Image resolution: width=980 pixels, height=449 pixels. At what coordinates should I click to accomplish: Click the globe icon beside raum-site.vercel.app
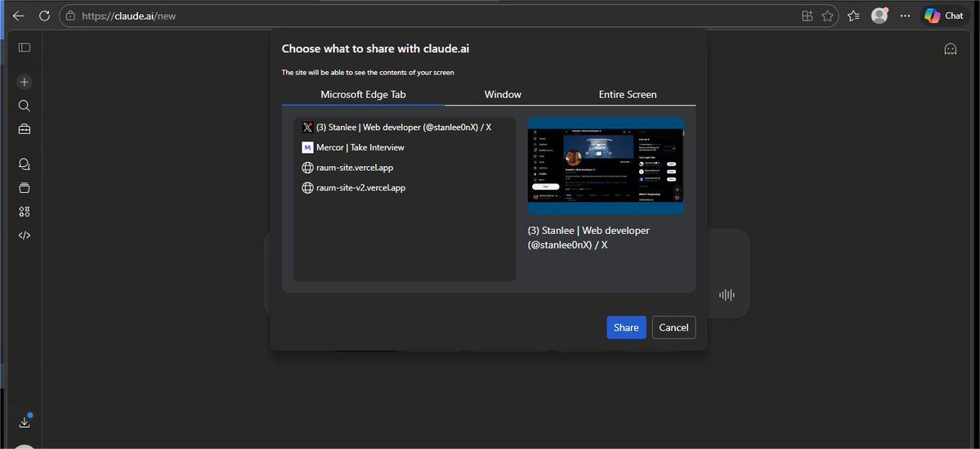307,168
